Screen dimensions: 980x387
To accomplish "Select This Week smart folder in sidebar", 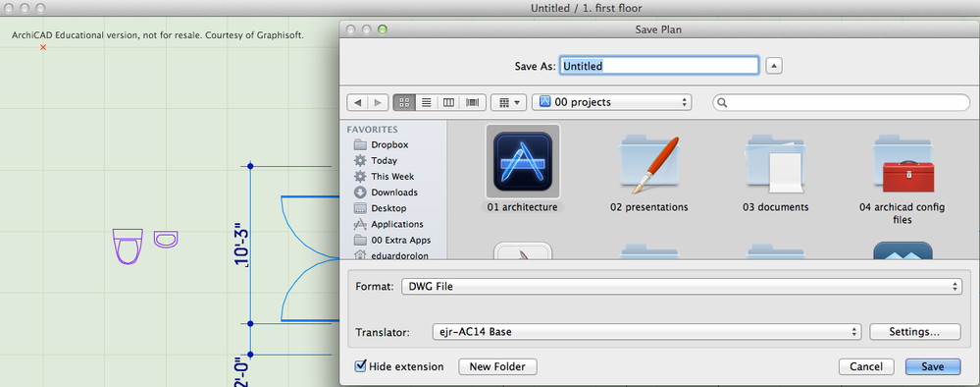I will click(392, 177).
